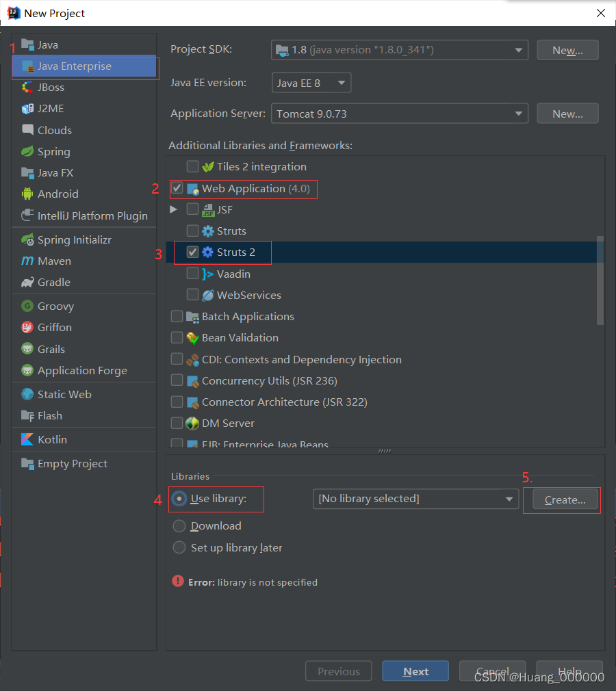Click the Next button
The height and width of the screenshot is (691, 616).
415,671
